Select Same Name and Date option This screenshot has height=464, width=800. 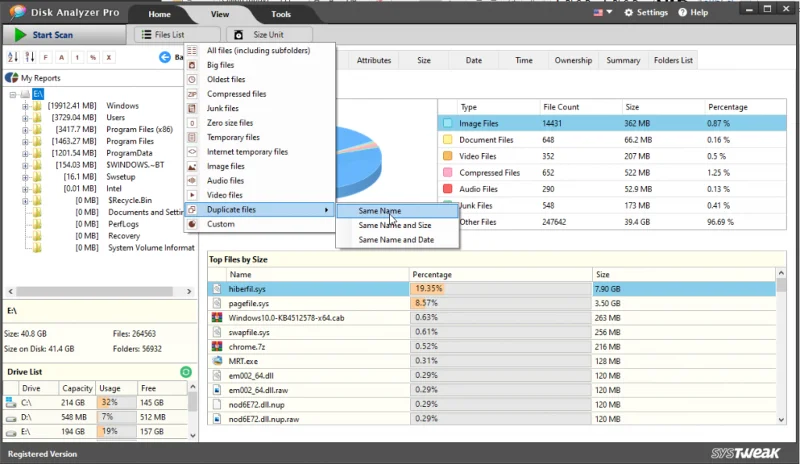point(396,240)
